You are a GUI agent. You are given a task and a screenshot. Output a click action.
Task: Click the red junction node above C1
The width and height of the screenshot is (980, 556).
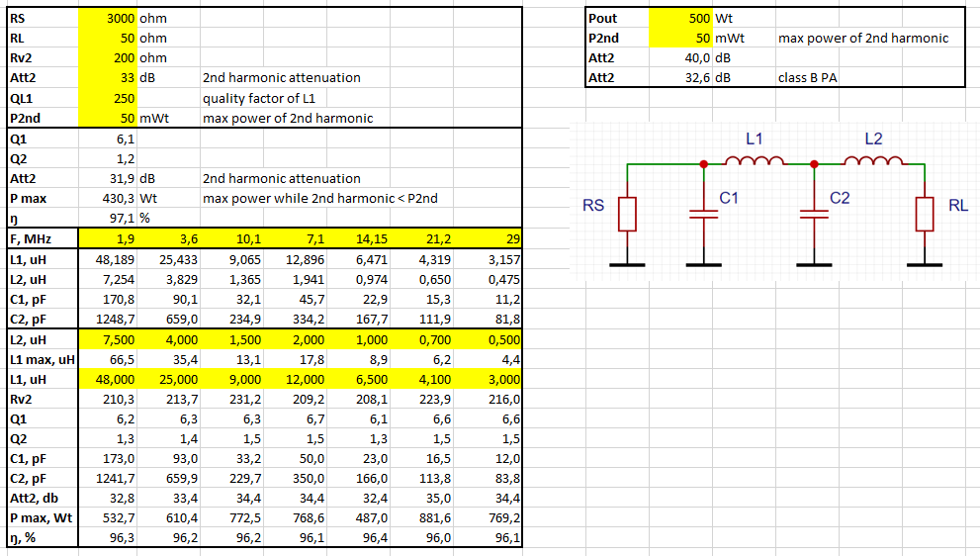703,164
